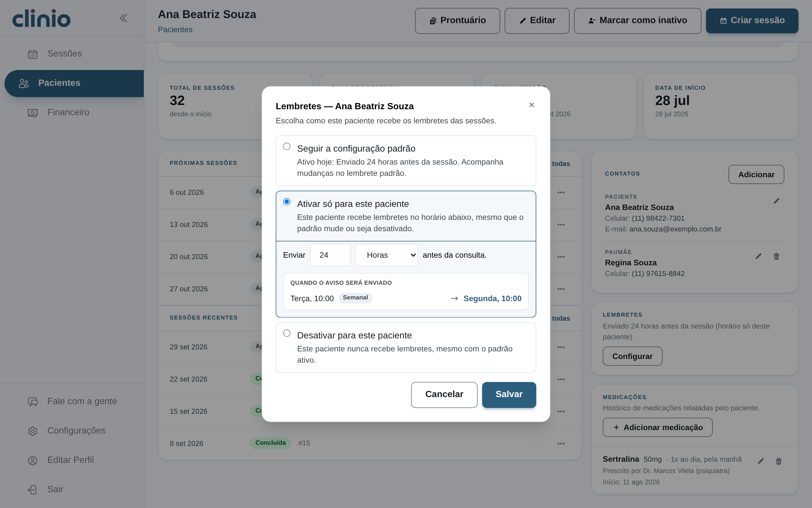Open the options menu for 6 out 2026
Screen dimensions: 812x508
(561, 192)
